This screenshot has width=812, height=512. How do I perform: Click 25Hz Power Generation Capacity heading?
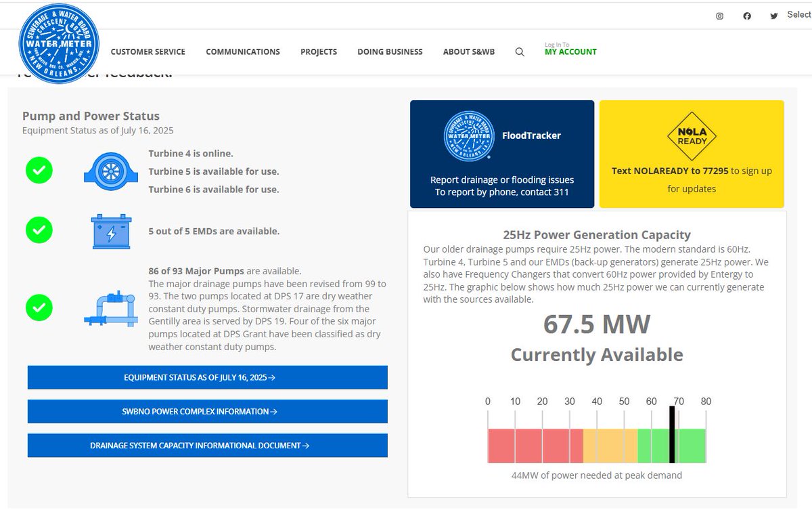point(597,235)
